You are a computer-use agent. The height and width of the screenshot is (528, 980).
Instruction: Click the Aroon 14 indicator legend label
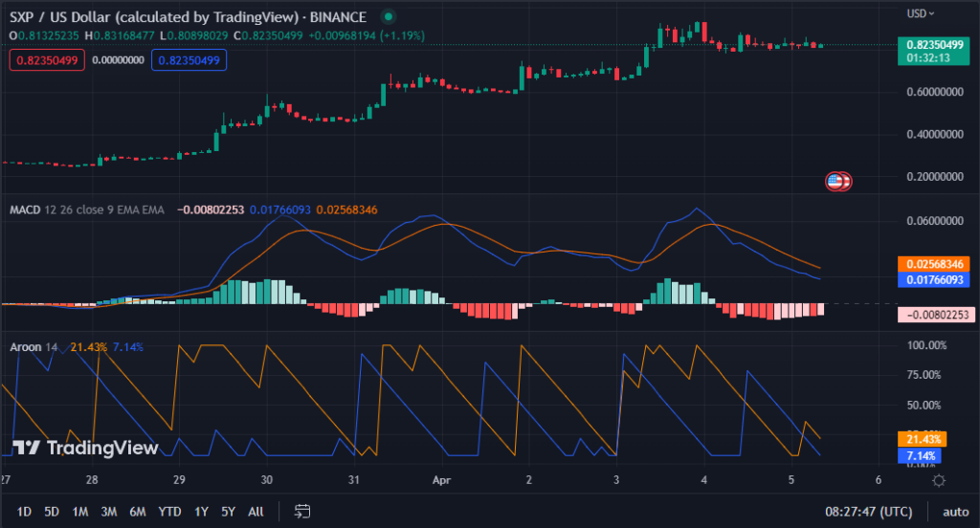[x=33, y=347]
